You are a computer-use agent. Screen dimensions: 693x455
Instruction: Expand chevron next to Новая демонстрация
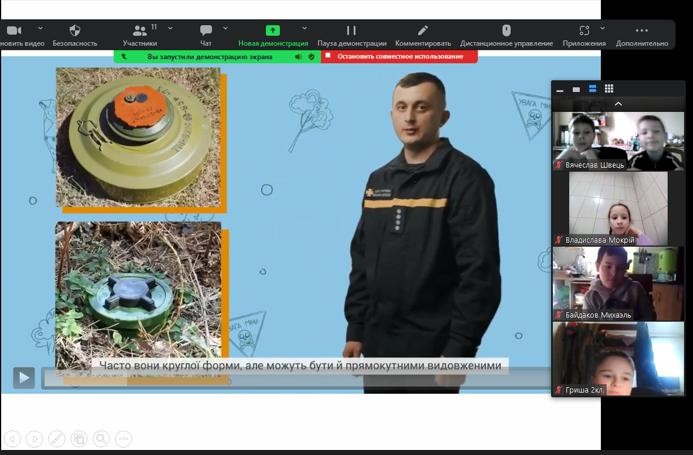305,28
